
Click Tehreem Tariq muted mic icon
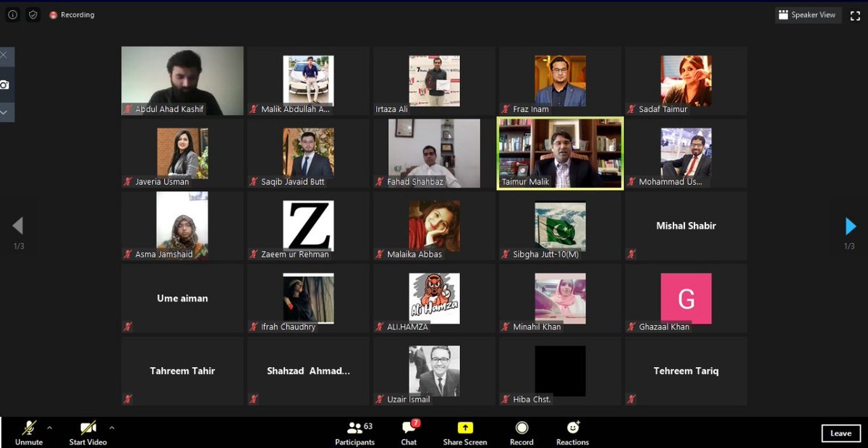tap(631, 399)
